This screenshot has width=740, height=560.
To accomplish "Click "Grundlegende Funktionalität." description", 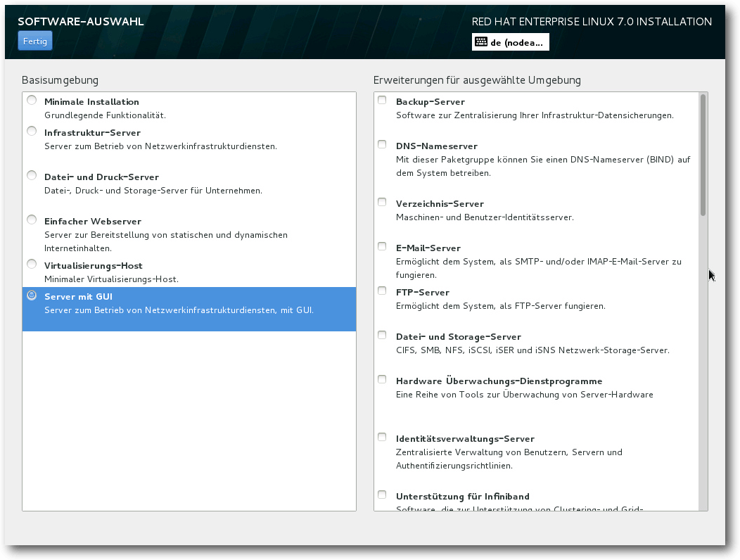I will [106, 115].
